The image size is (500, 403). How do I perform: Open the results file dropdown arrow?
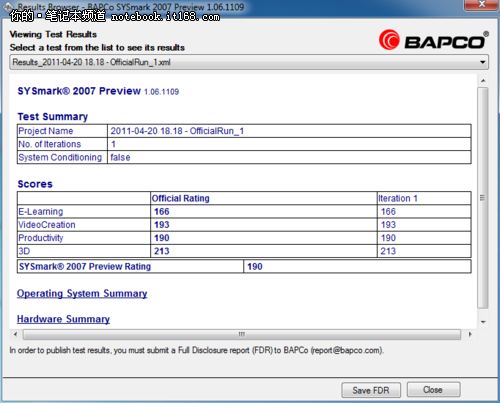click(482, 62)
